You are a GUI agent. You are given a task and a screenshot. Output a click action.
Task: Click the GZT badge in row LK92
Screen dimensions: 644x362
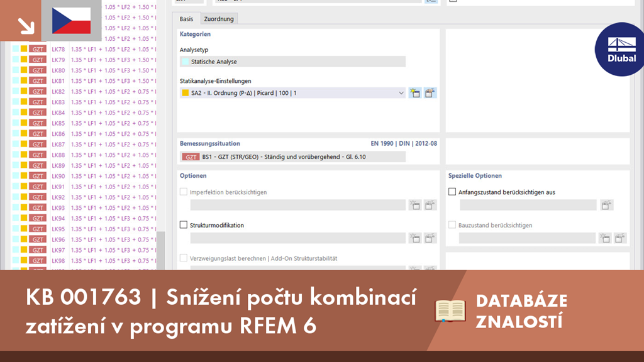[x=38, y=197]
